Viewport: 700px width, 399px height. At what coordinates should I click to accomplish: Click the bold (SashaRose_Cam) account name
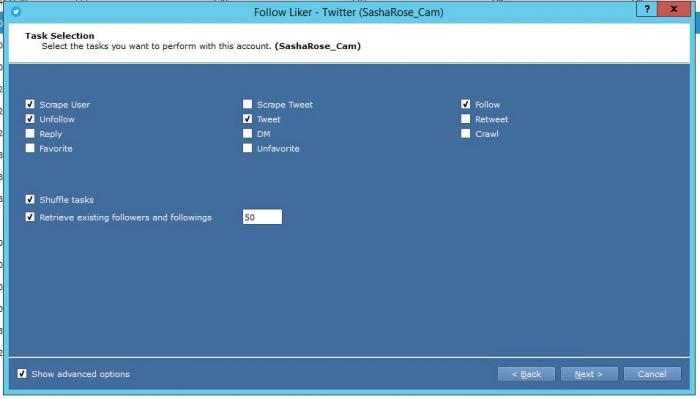[x=318, y=46]
